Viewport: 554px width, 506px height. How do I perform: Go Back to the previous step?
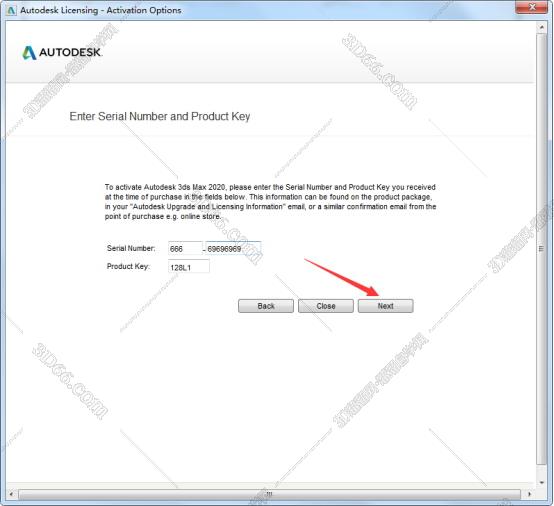(x=266, y=306)
